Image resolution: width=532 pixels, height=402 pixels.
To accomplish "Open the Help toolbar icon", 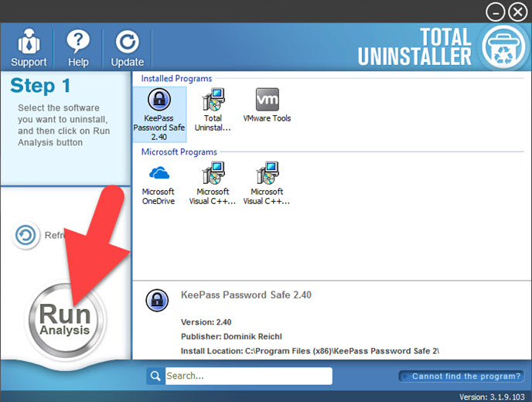I will tap(78, 48).
